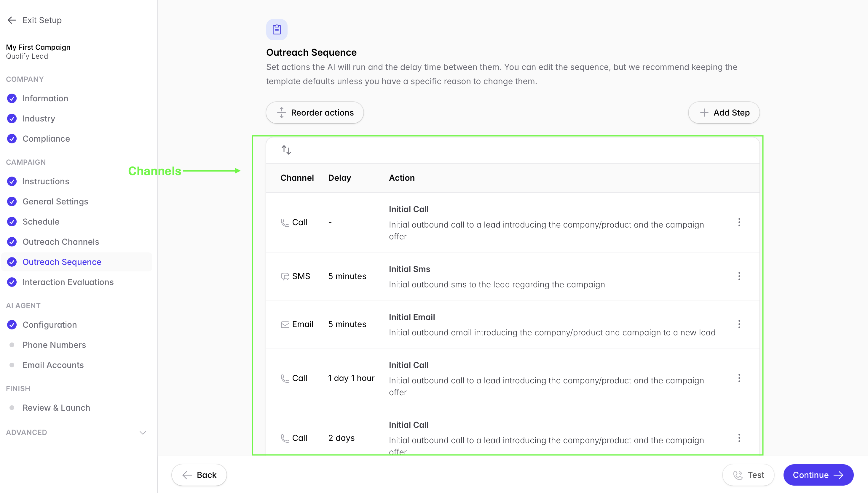Click the 'Initial Email' action title
The width and height of the screenshot is (868, 493).
tap(412, 317)
